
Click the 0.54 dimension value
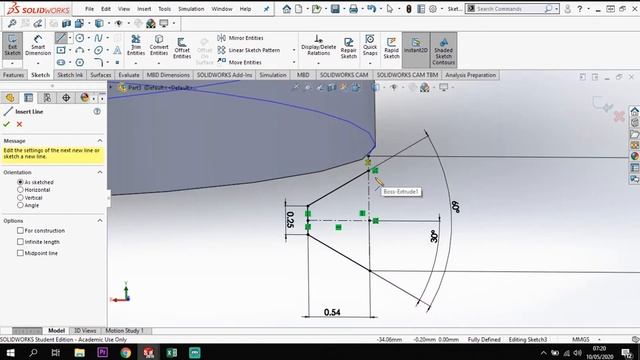click(332, 312)
